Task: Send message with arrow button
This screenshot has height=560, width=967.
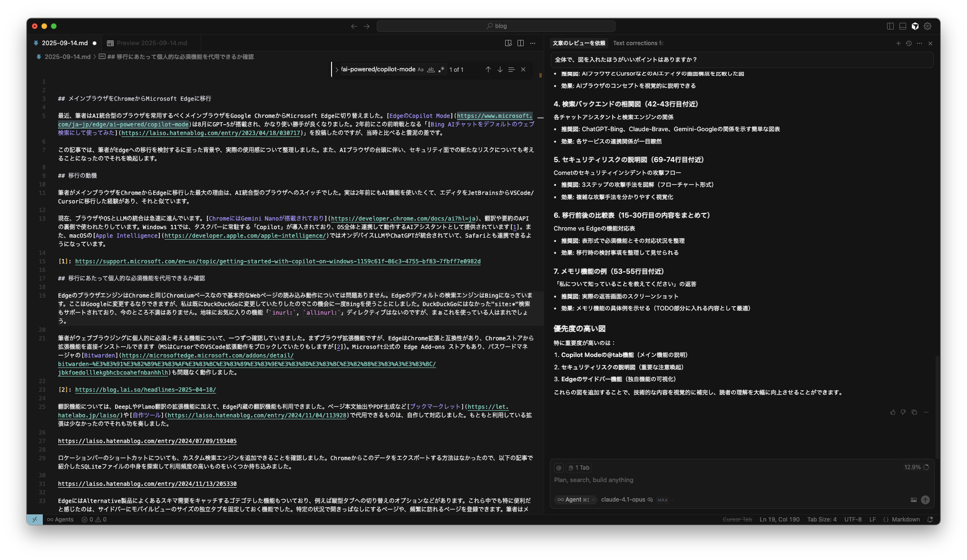Action: click(x=925, y=500)
